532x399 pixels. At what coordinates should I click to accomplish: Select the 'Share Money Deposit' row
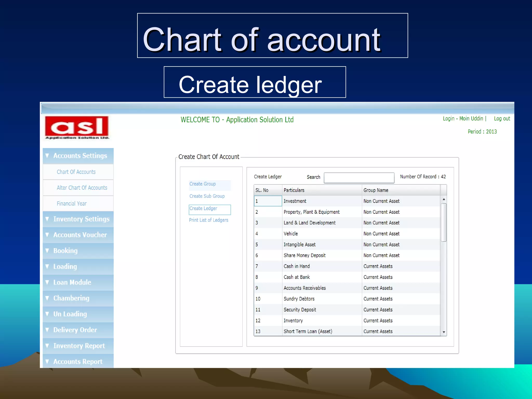click(347, 255)
